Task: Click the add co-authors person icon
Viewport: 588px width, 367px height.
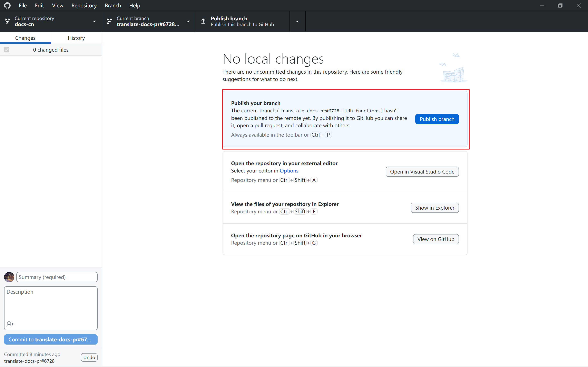Action: [x=10, y=324]
